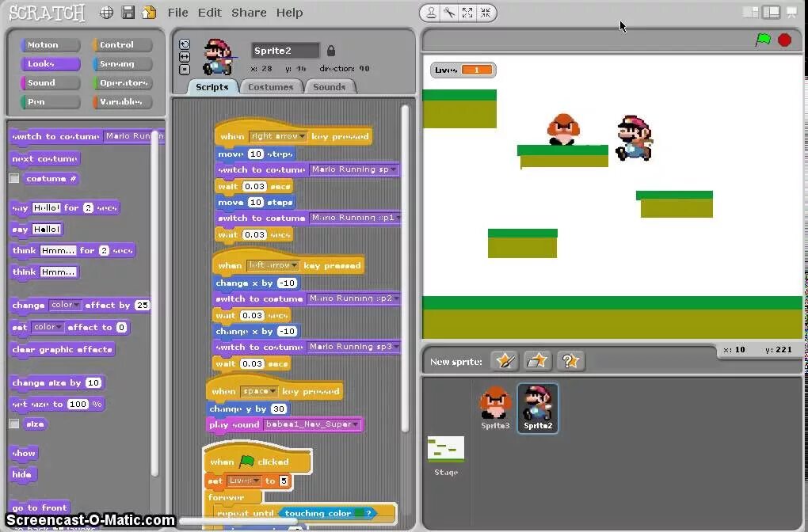Open the Sensing blocks category

(x=123, y=64)
